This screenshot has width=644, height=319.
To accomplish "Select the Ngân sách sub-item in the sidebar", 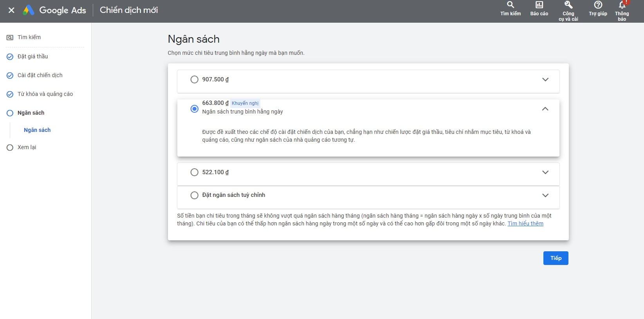I will point(37,130).
